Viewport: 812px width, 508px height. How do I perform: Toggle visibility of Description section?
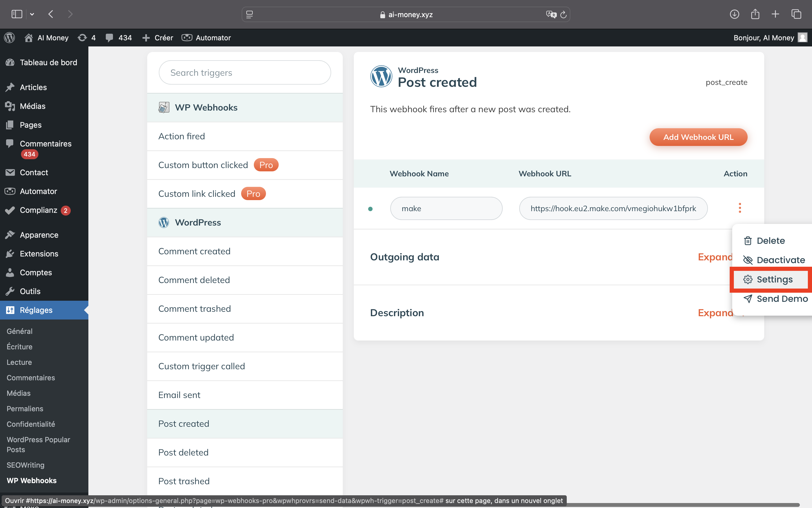(716, 313)
